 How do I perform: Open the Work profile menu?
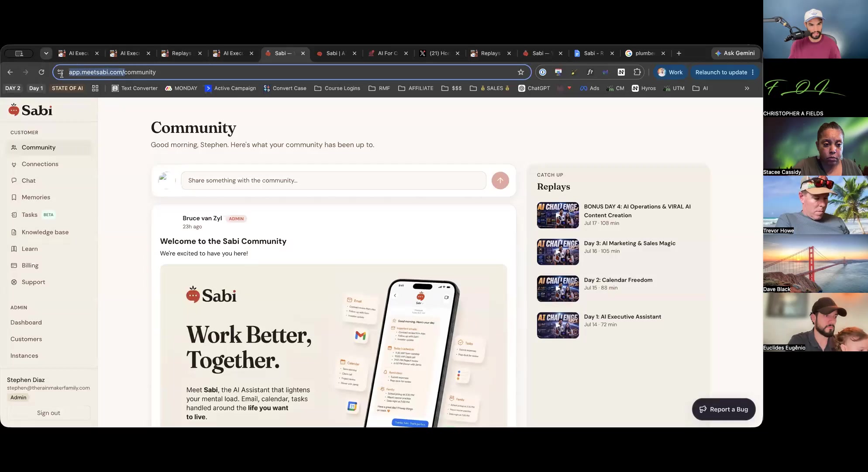(x=670, y=72)
